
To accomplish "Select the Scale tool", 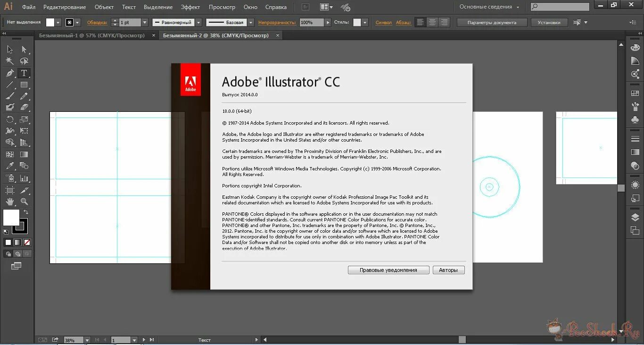I will point(24,119).
